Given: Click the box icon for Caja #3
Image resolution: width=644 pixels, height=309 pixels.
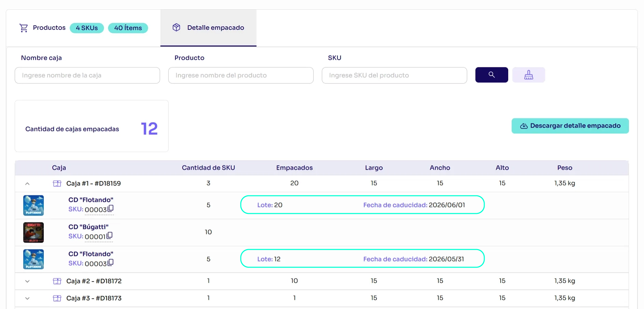Looking at the screenshot, I should [x=57, y=298].
